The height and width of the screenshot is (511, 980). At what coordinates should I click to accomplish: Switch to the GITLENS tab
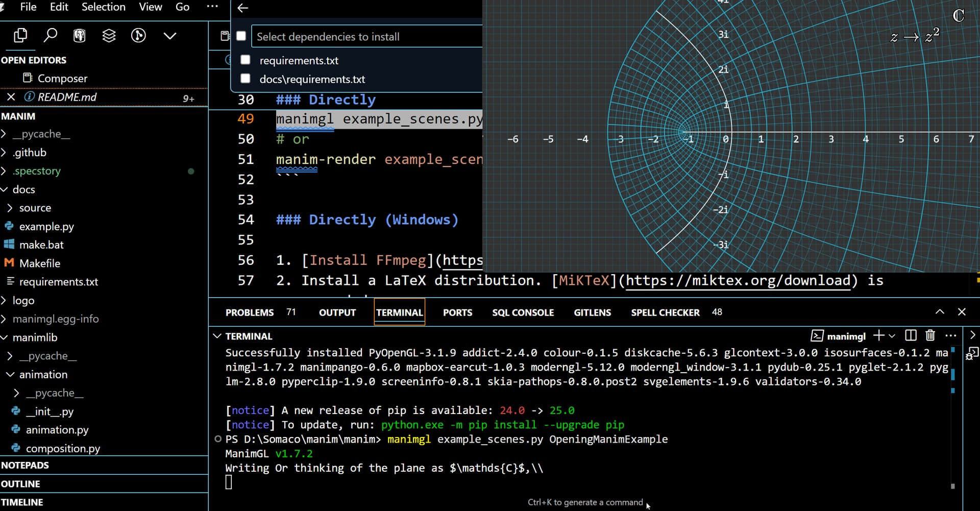click(x=592, y=312)
